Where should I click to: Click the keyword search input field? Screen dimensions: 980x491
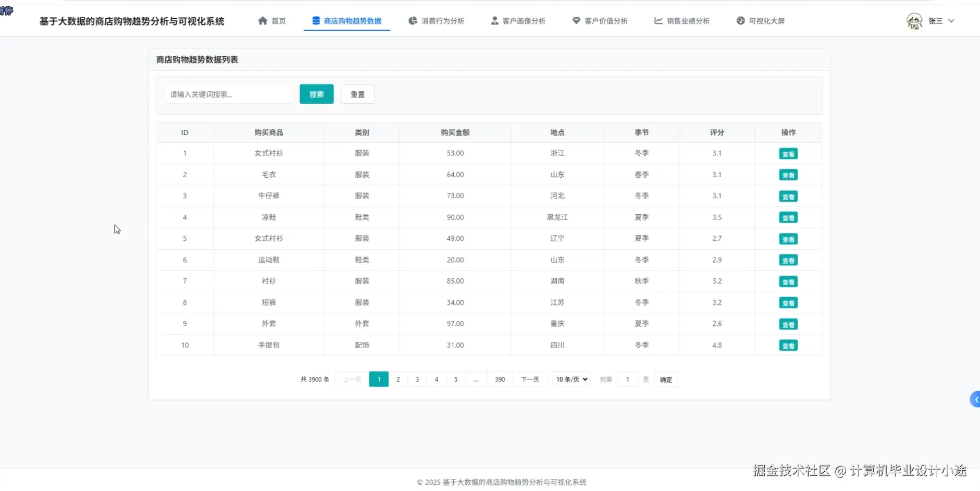click(228, 94)
